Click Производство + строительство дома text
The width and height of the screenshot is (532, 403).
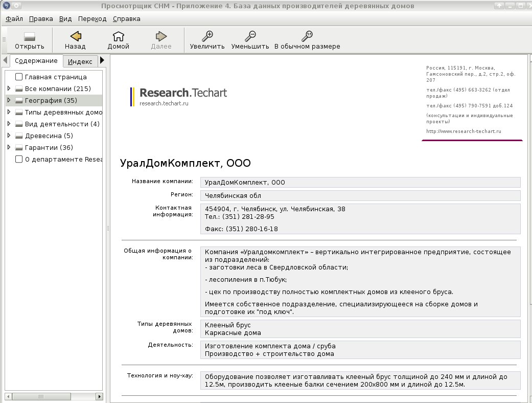[269, 354]
